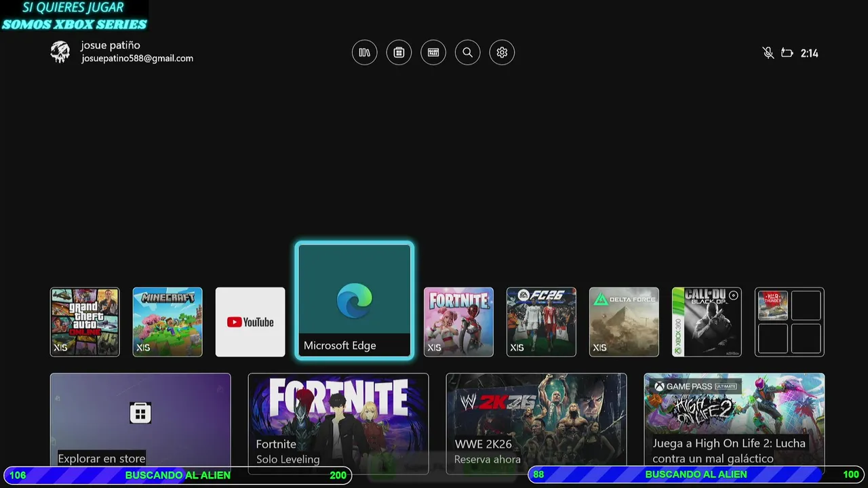Open the Microsoft Store icon in top bar
This screenshot has width=868, height=488.
[399, 52]
